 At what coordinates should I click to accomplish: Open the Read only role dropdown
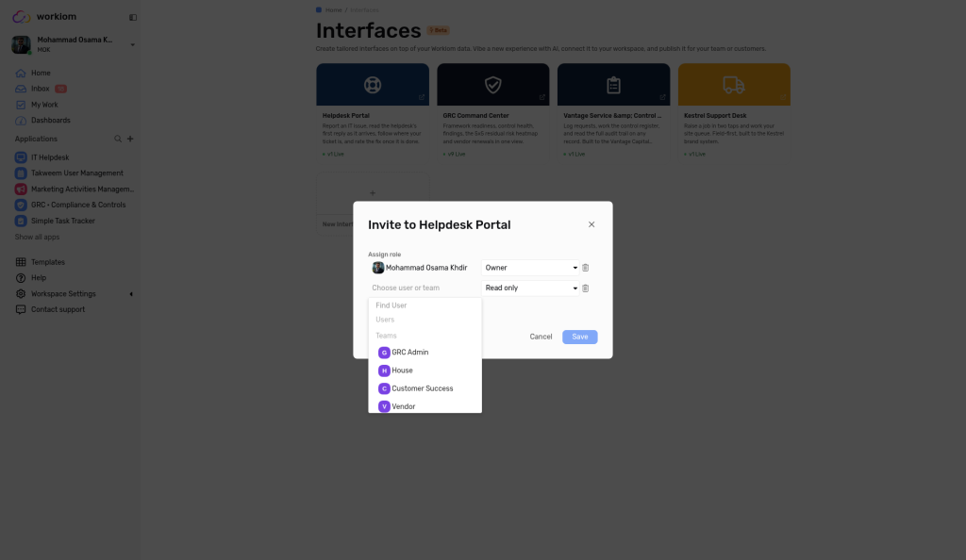(530, 288)
